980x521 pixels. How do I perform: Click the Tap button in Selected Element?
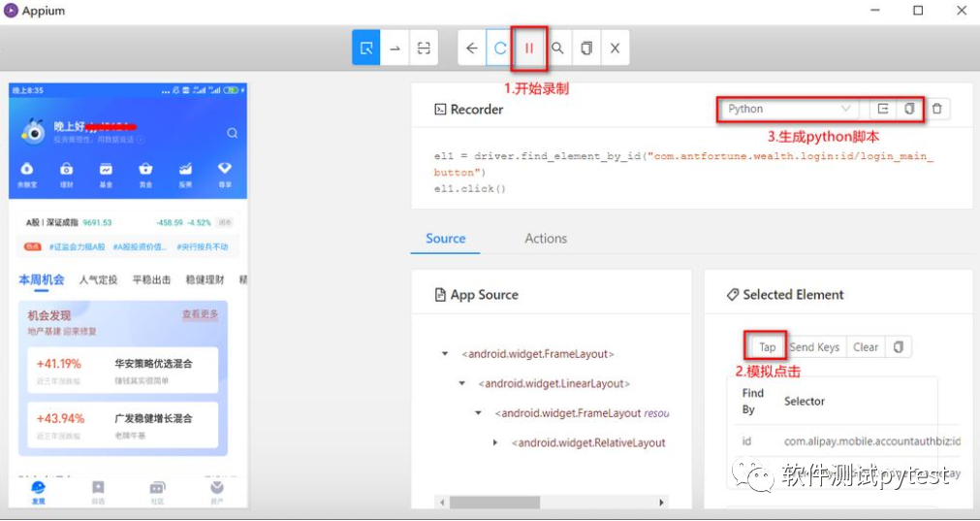pos(767,347)
